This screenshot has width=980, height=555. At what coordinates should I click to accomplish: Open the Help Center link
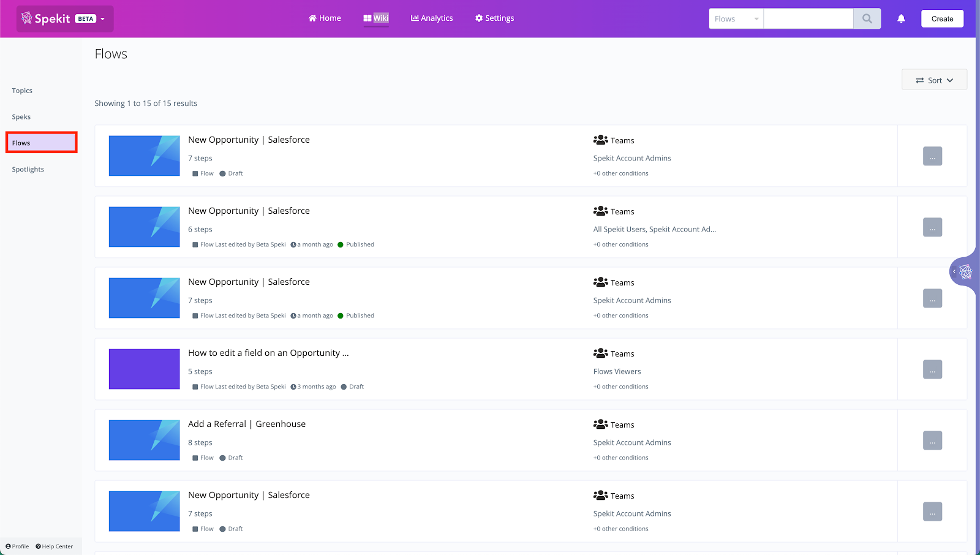click(x=54, y=546)
